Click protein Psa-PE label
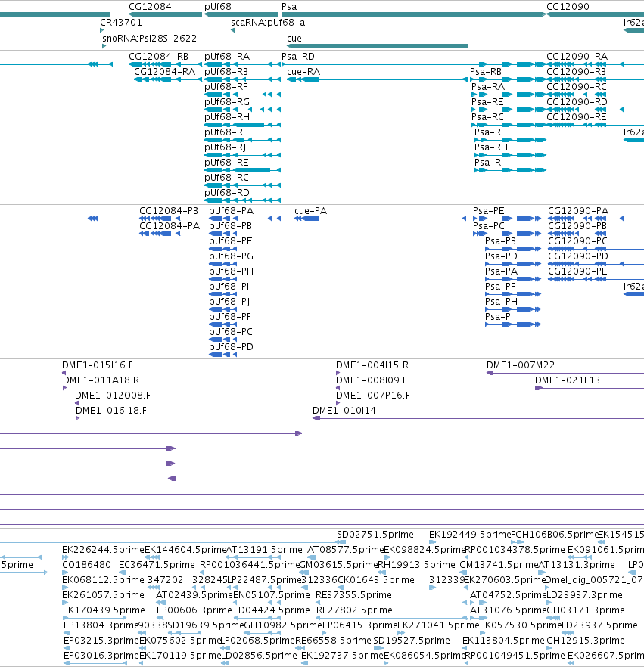Viewport: 644px width, 667px height. coord(489,211)
